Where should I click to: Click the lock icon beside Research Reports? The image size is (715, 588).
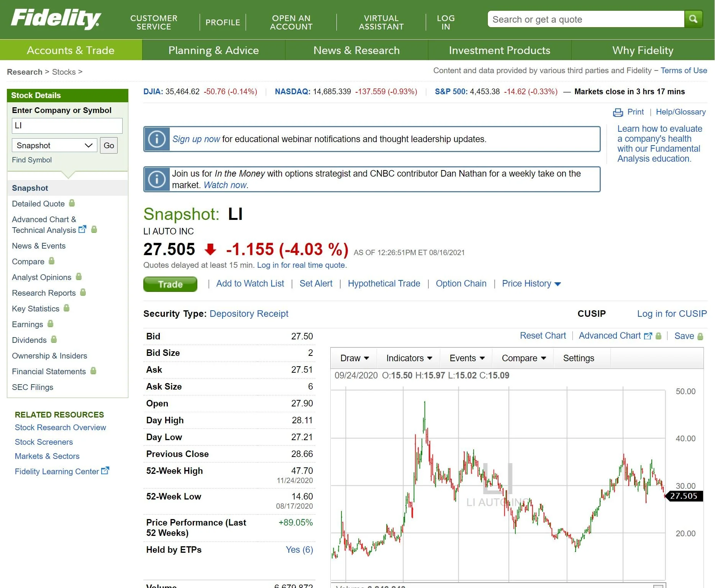(83, 292)
